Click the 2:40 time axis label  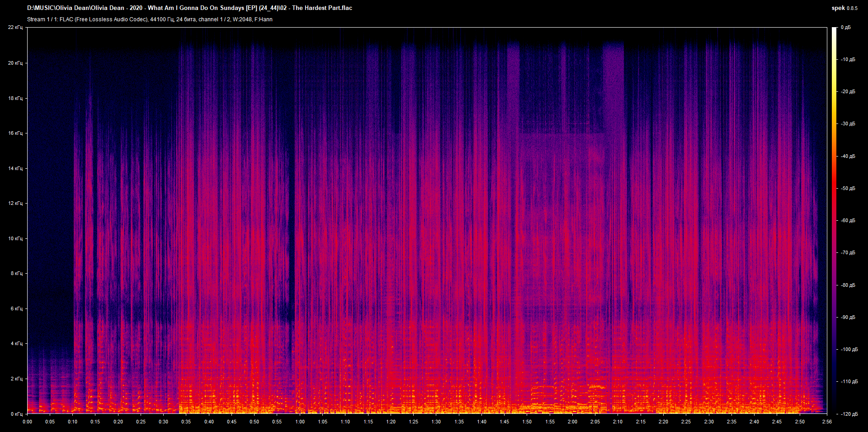pos(755,422)
